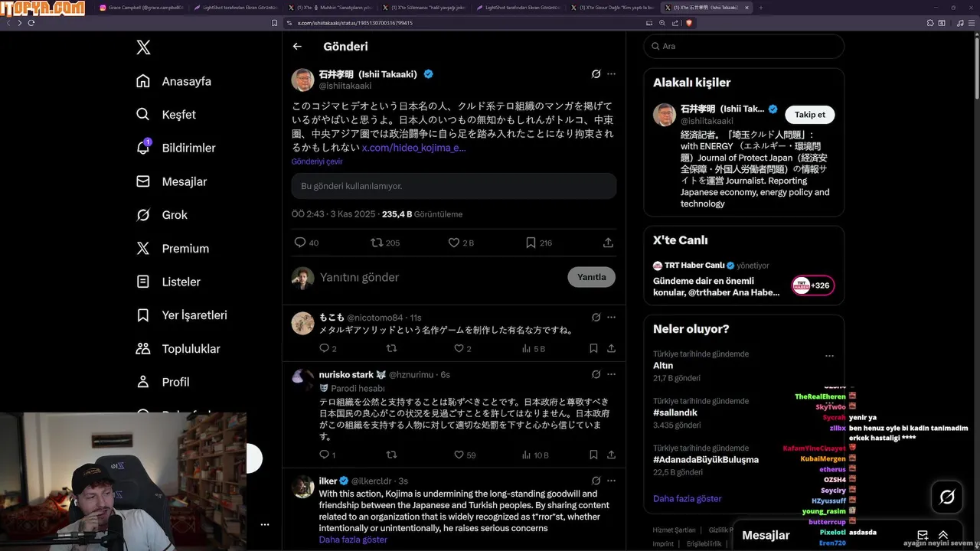Repost nurisko stark's reply
This screenshot has height=551, width=980.
click(391, 455)
